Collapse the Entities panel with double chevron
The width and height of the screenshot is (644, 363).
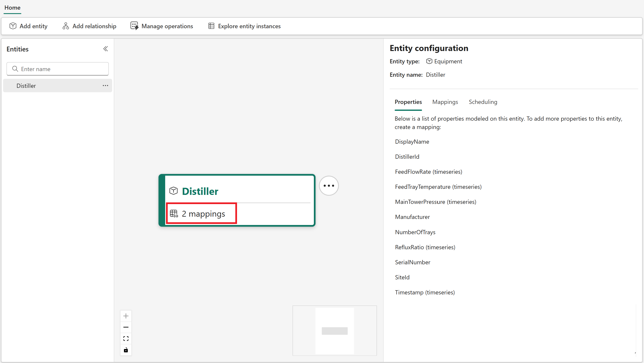click(105, 49)
